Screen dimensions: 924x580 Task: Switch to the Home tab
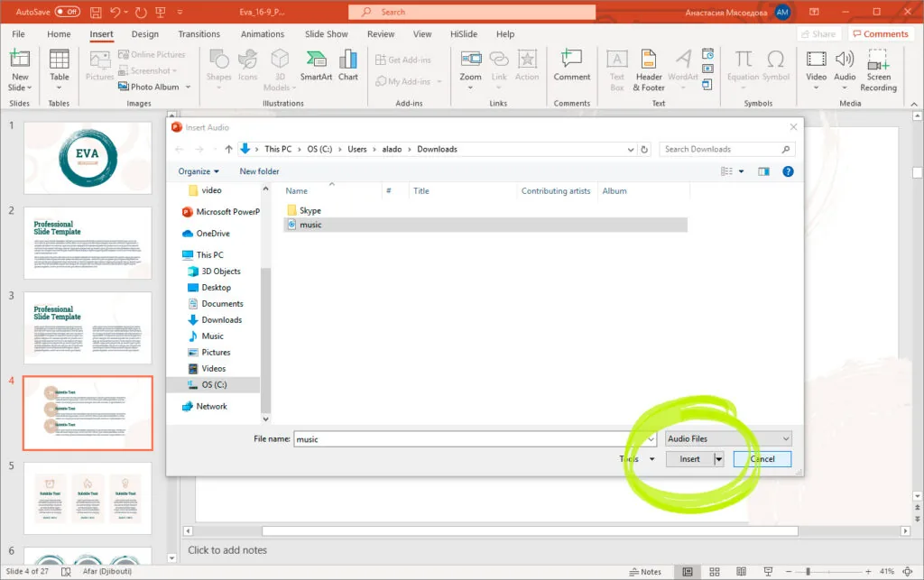[59, 34]
